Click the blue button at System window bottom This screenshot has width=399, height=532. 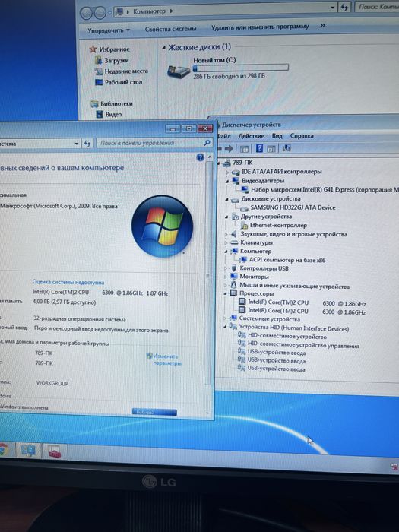154,412
